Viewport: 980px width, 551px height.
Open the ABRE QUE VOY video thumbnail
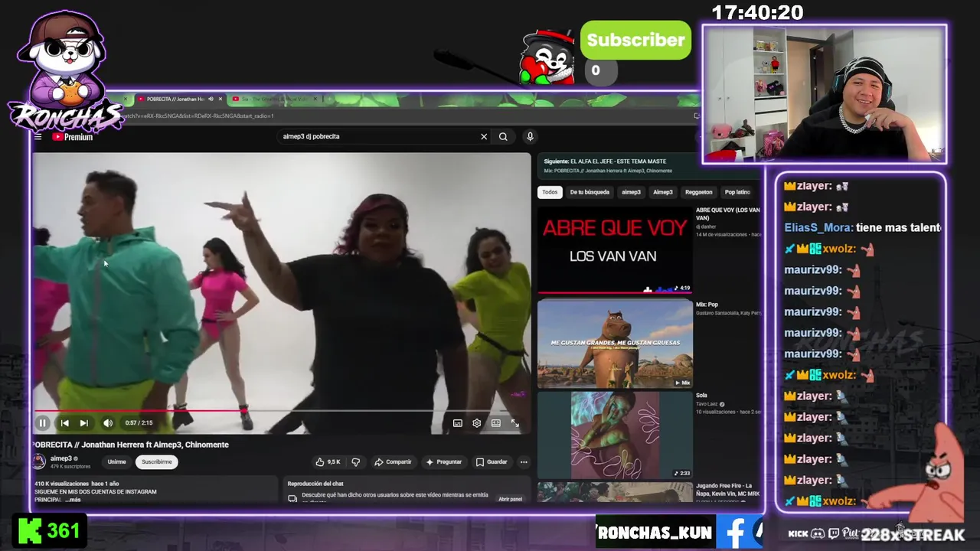click(615, 250)
